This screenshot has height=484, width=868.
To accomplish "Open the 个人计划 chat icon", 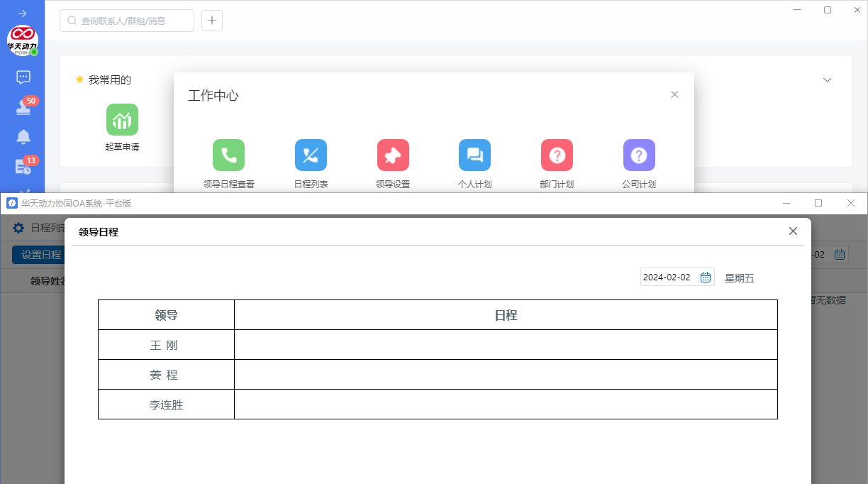I will (x=474, y=155).
